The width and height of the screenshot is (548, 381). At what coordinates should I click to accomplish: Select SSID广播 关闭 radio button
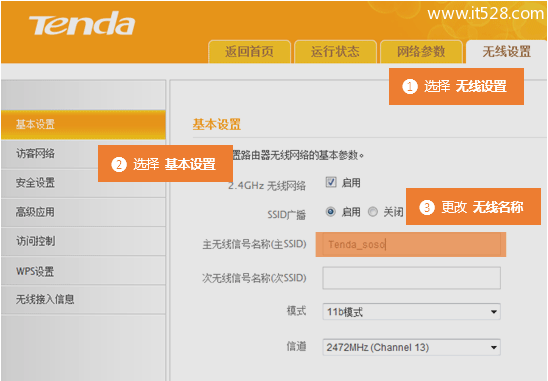(x=373, y=211)
